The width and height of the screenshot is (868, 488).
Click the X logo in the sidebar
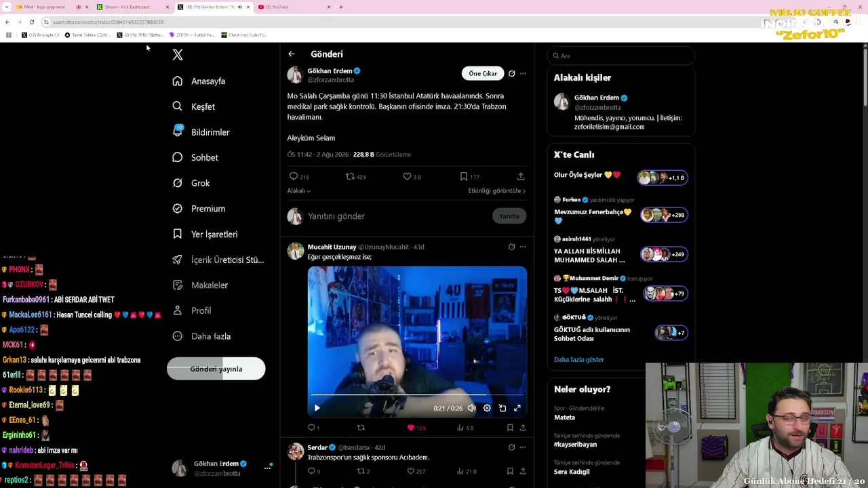(178, 55)
